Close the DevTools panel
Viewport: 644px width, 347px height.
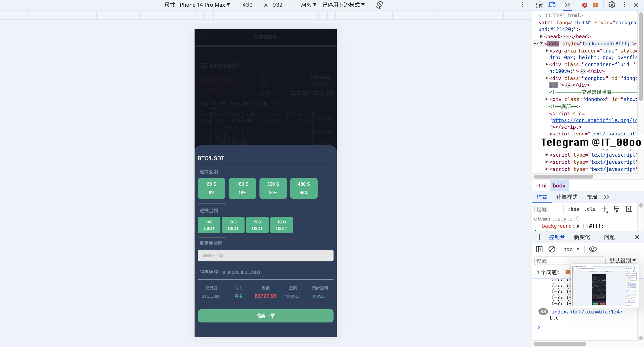click(636, 5)
